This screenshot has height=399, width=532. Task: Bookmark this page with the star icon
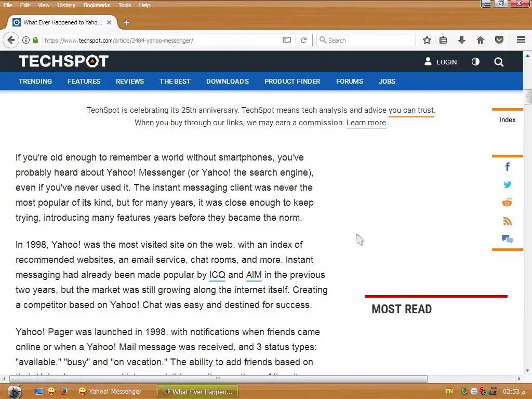pyautogui.click(x=427, y=40)
